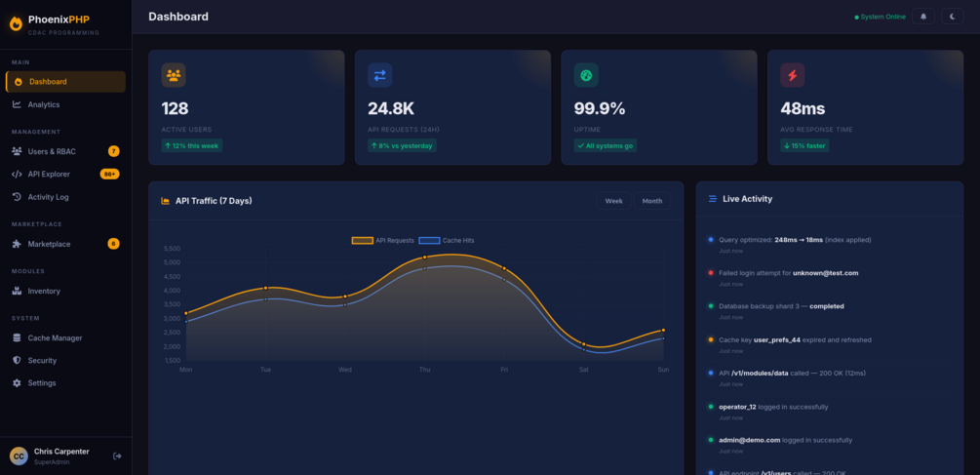Click the Users & RBAC people icon
Image resolution: width=980 pixels, height=475 pixels.
click(x=17, y=151)
